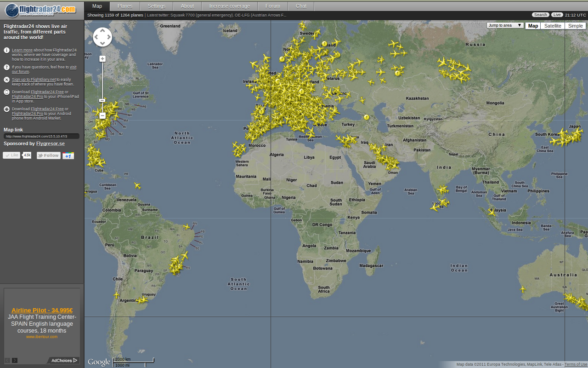Open Flightradar24 Free link for iPhone/iPad
The width and height of the screenshot is (588, 368).
47,92
